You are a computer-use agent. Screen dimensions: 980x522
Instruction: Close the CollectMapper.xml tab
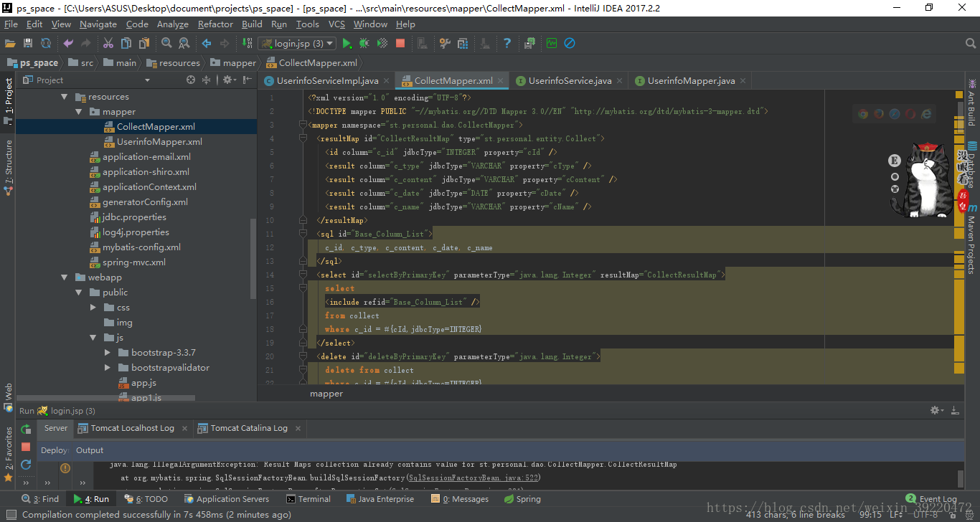[x=501, y=81]
